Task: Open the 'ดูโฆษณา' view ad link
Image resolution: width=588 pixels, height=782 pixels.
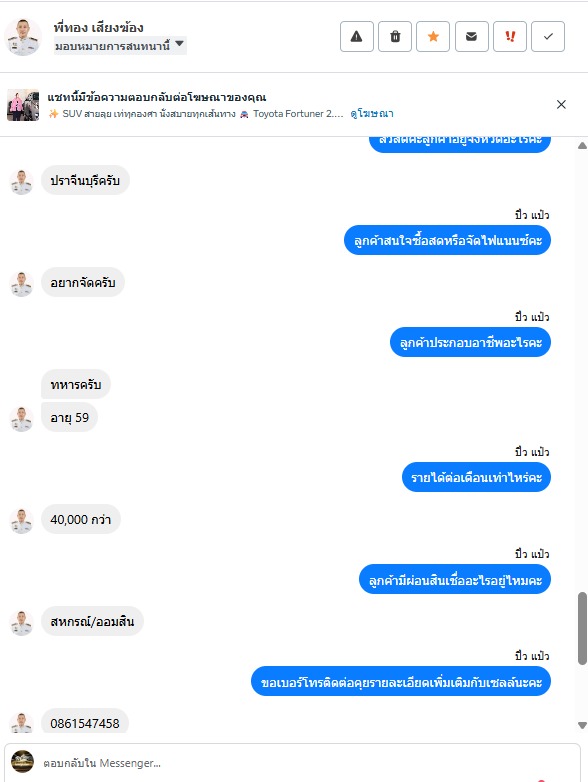Action: (x=372, y=114)
